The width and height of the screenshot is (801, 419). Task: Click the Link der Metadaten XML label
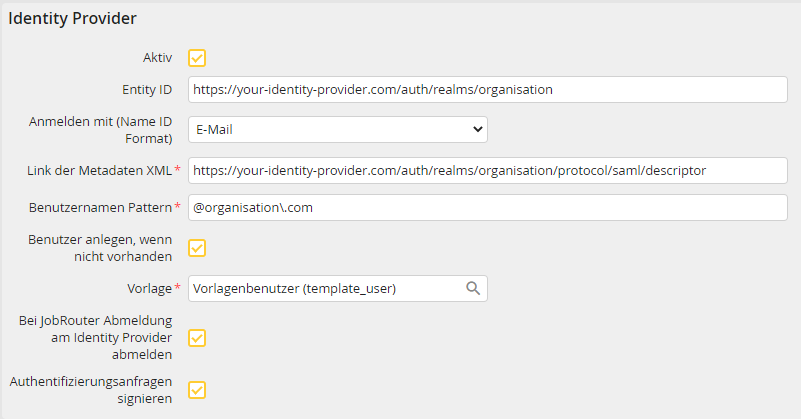click(x=100, y=170)
